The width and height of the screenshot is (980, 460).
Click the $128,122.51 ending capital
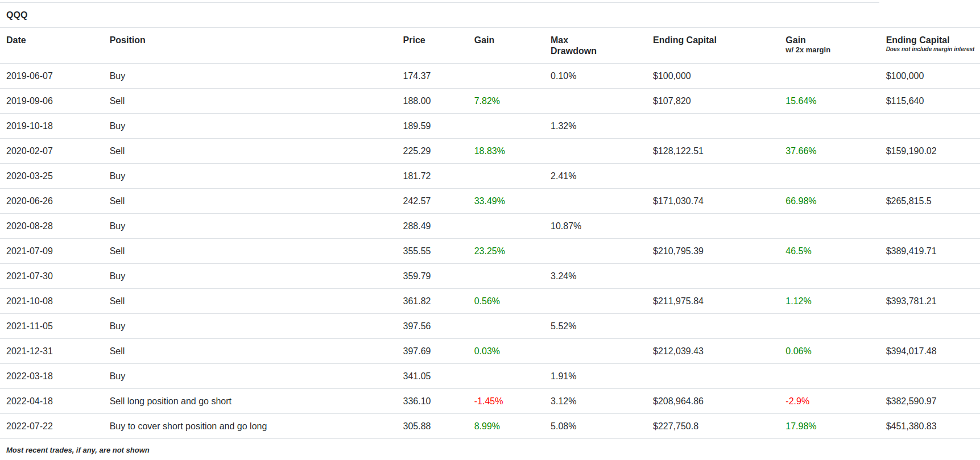click(x=678, y=151)
